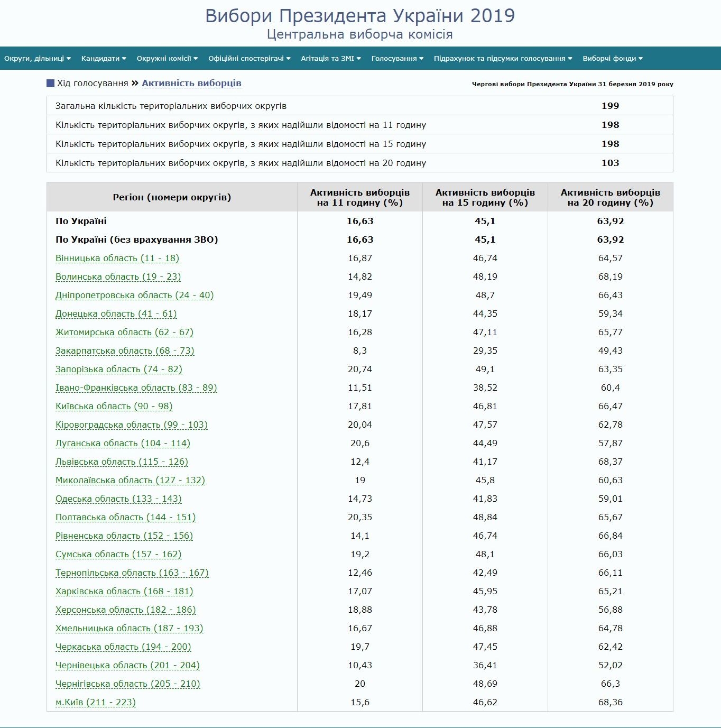Select Закарпатська область (68 - 73)
Image resolution: width=721 pixels, height=728 pixels.
point(125,351)
